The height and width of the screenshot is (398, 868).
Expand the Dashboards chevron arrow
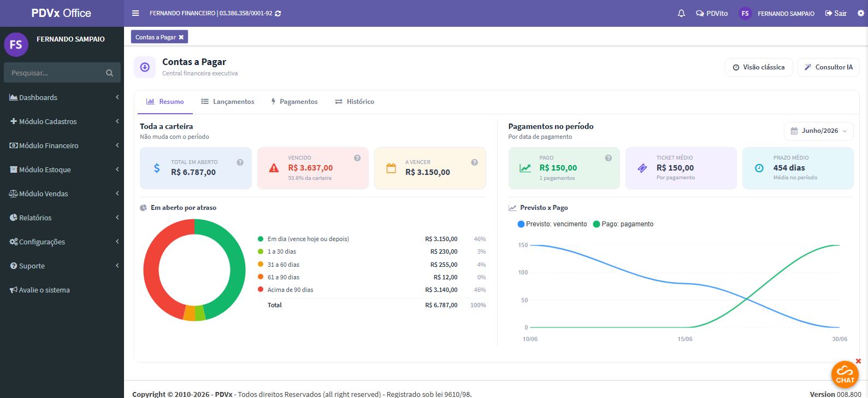click(x=117, y=97)
